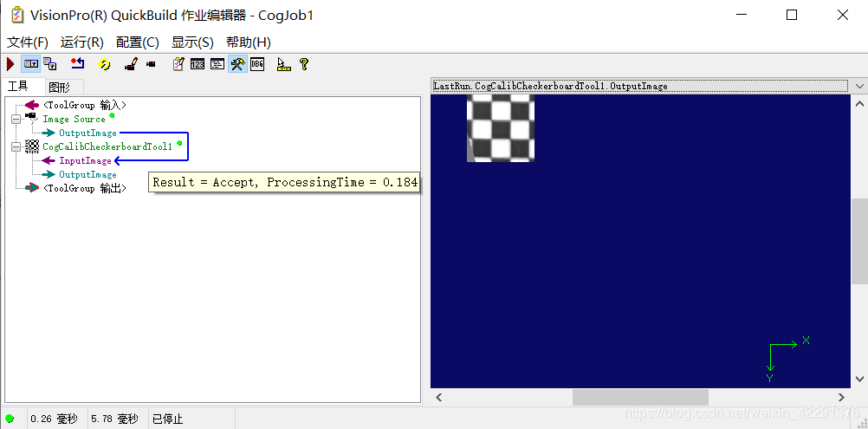
Task: Select the <ToolGroup 输出> tree row
Action: [x=85, y=188]
